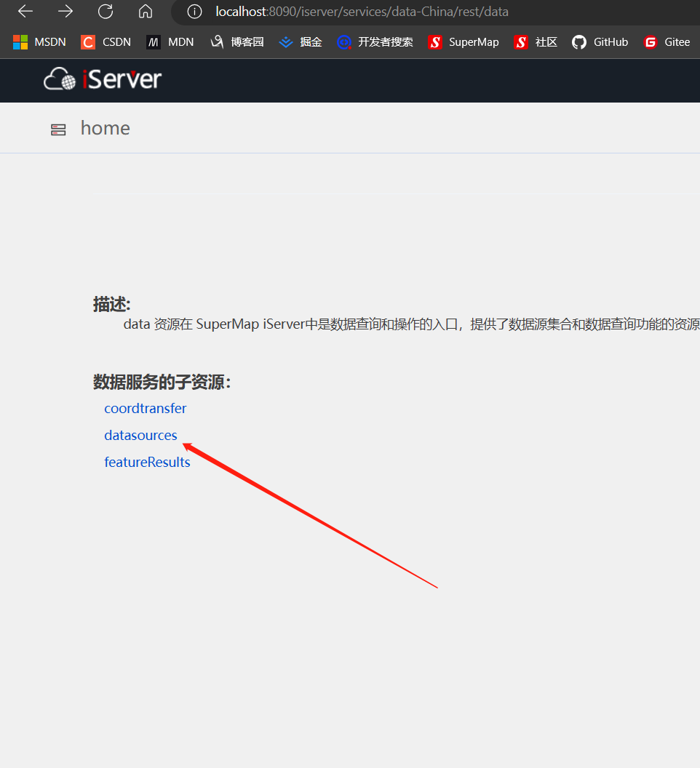The height and width of the screenshot is (768, 700).
Task: Click the server icon beside home
Action: (x=58, y=129)
